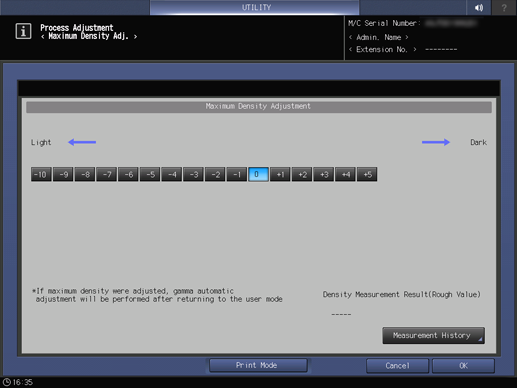The image size is (517, 388).
Task: Click the clock icon in status bar
Action: [7, 382]
